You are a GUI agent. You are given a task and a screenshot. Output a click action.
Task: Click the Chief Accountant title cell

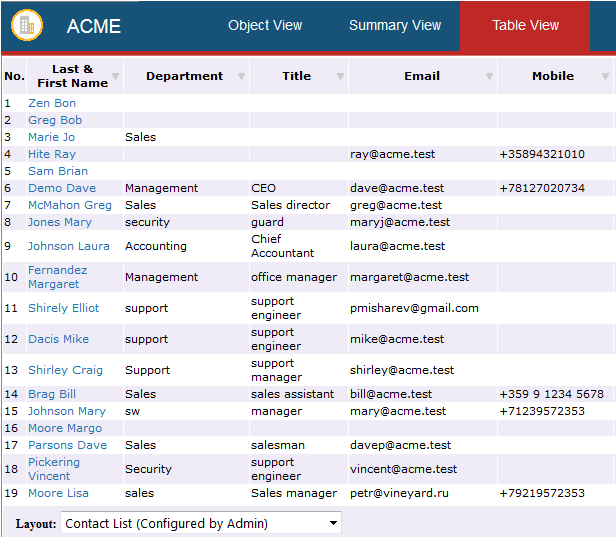[282, 246]
